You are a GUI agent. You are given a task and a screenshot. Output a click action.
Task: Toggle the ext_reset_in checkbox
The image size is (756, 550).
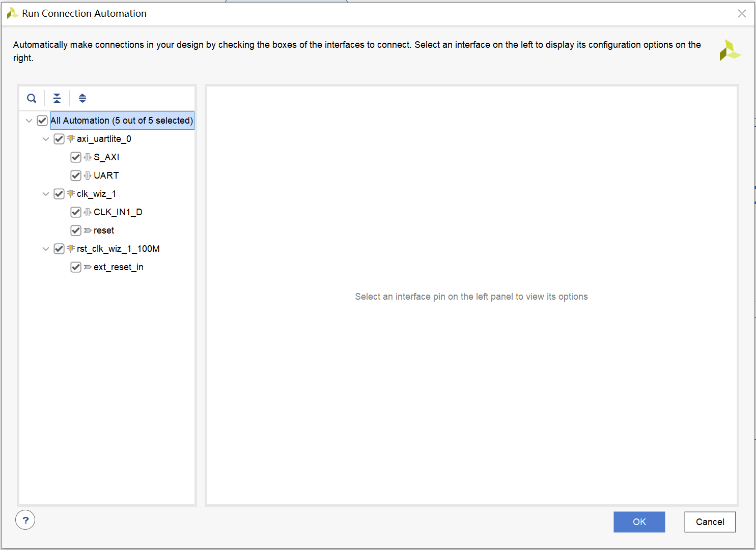(x=76, y=267)
